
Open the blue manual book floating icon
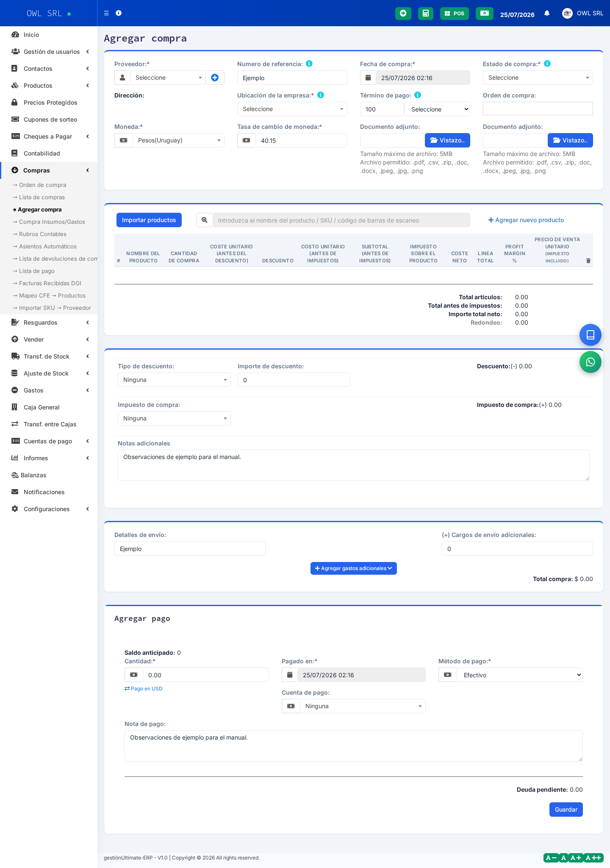pos(591,335)
